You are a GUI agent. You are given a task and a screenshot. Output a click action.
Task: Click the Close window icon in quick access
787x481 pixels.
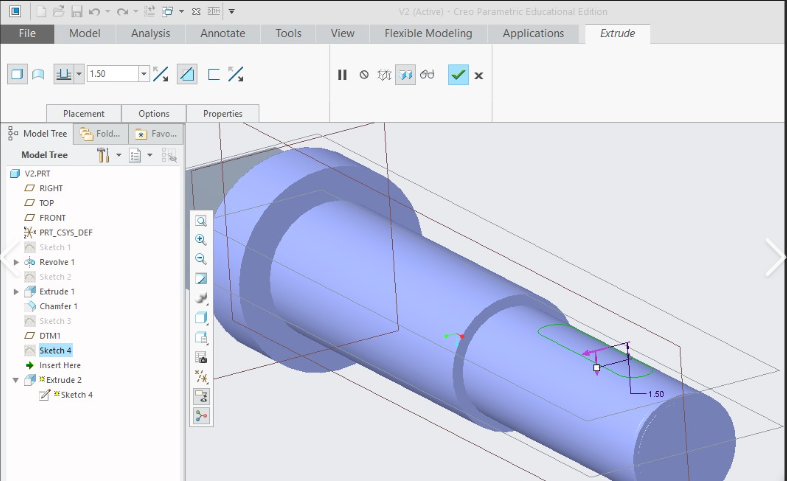[x=196, y=12]
